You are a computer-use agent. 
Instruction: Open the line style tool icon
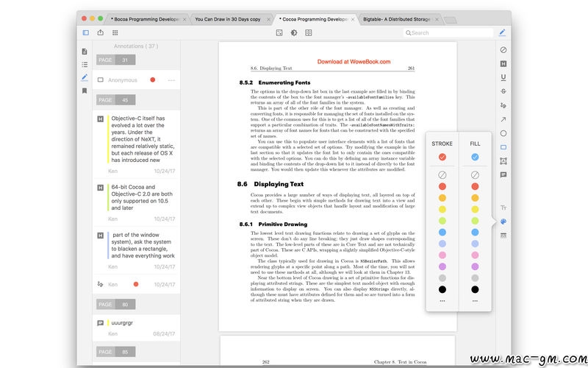click(x=503, y=236)
